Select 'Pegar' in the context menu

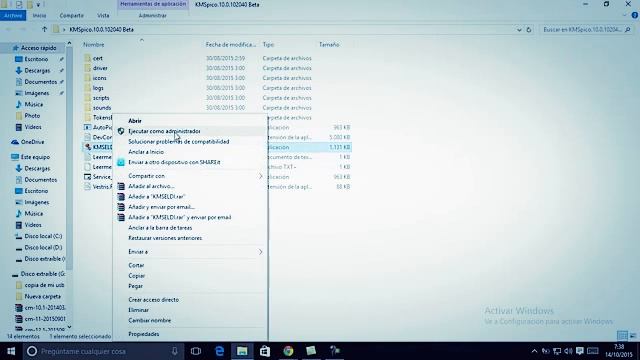tap(136, 286)
